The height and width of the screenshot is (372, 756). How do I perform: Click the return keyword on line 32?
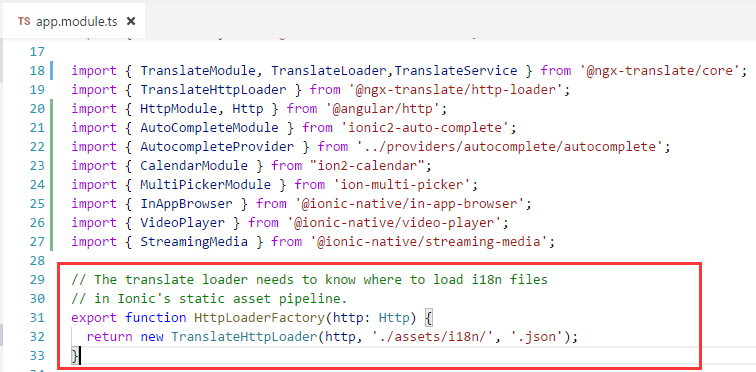[109, 336]
